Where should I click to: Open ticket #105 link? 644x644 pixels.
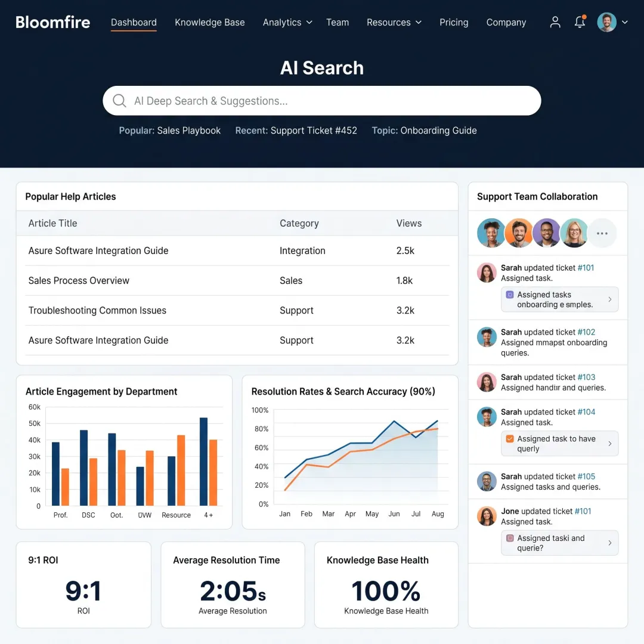click(586, 476)
